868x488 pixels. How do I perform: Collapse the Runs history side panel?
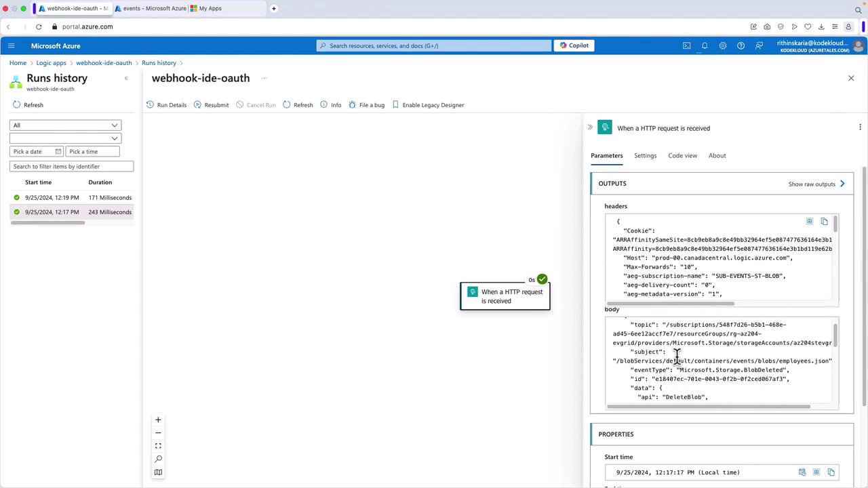point(126,79)
